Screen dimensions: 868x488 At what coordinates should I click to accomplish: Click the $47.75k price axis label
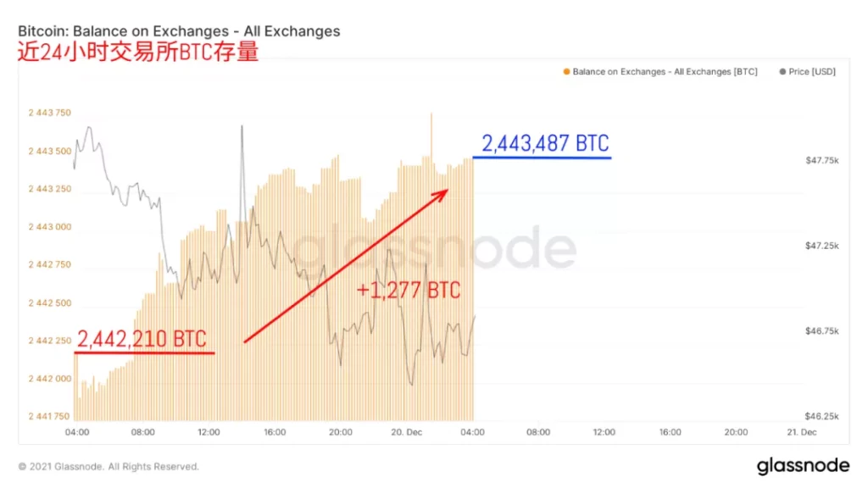tap(821, 160)
